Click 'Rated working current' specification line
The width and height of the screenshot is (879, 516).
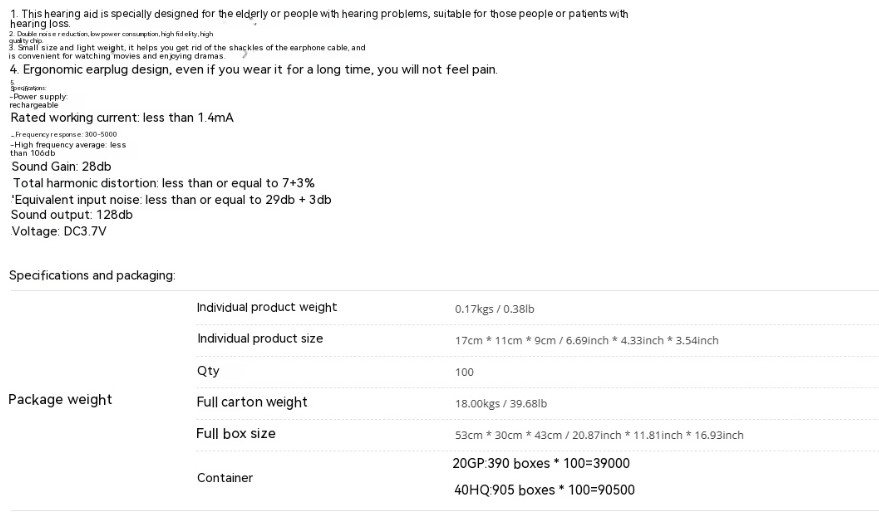point(122,118)
